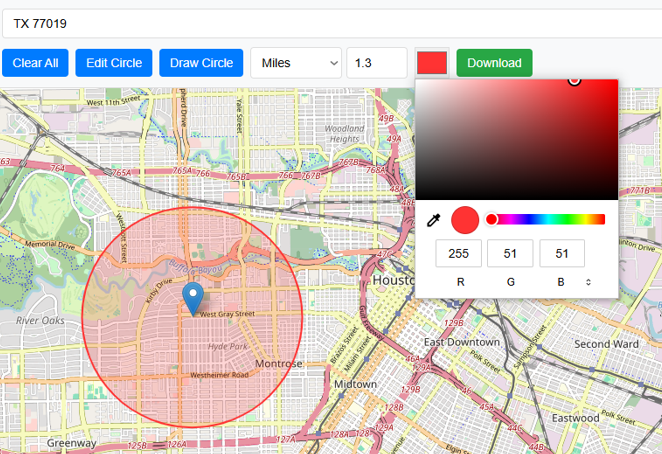This screenshot has height=454, width=662.
Task: Edit the G value field 51
Action: click(510, 253)
